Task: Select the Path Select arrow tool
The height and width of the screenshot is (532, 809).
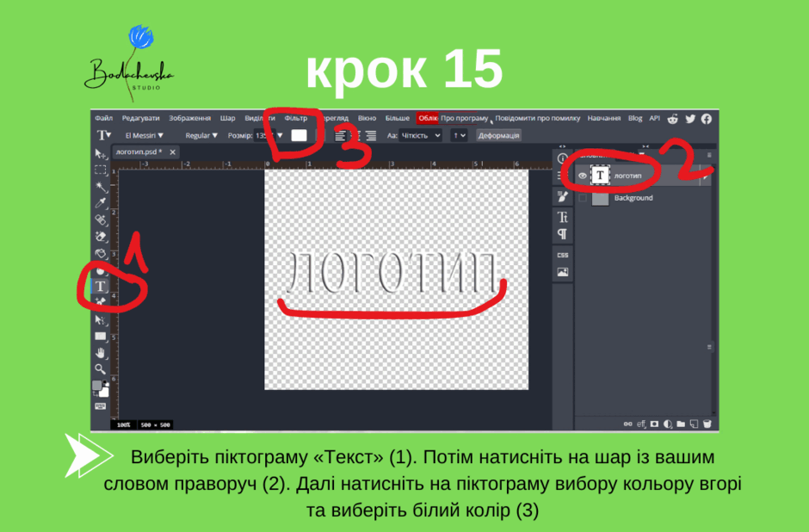Action: coord(100,320)
